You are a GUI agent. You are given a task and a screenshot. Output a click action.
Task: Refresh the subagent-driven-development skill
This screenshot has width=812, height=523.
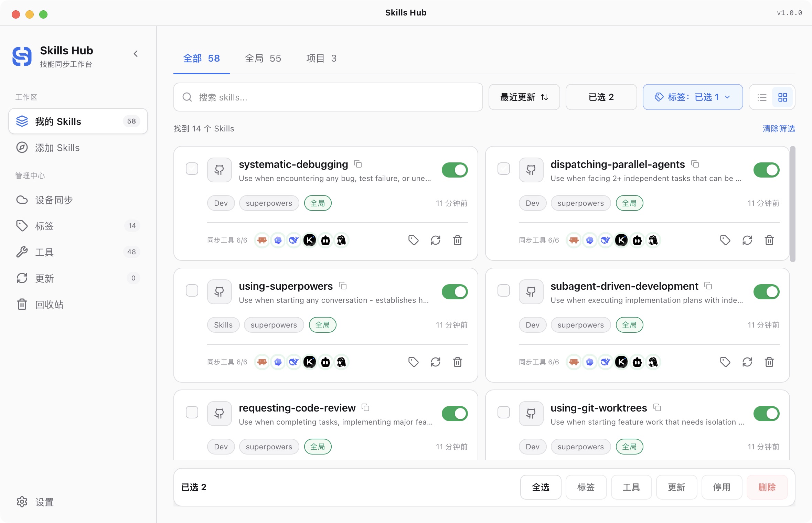747,362
